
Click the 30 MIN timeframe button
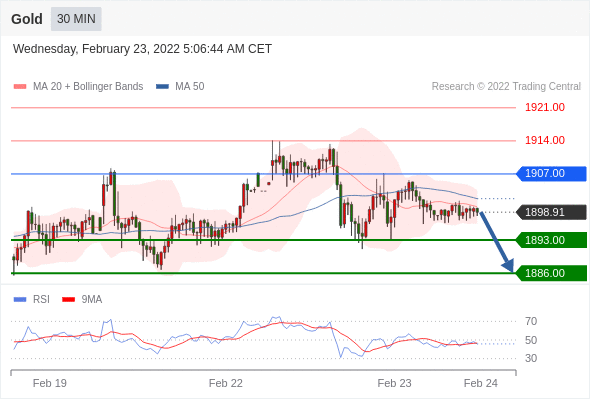pyautogui.click(x=76, y=19)
